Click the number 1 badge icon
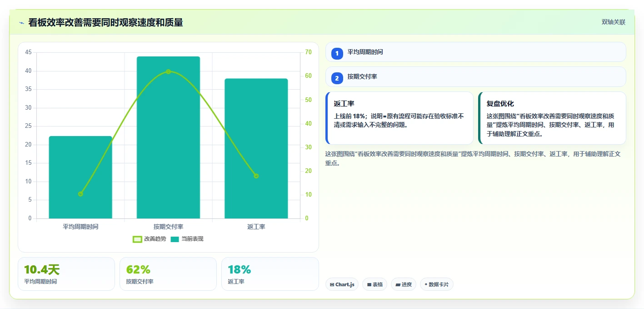Viewport: 644px width, 309px height. (x=337, y=54)
